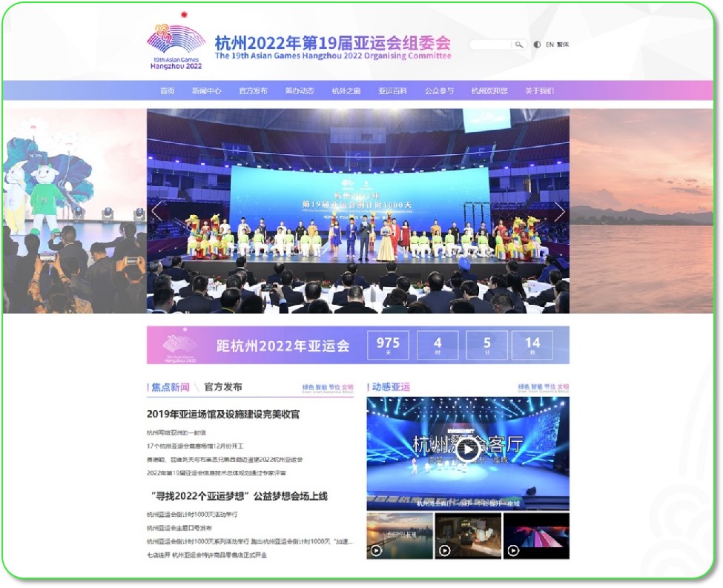Click the mascot image beside the carousel
The height and width of the screenshot is (588, 723).
pos(75,211)
